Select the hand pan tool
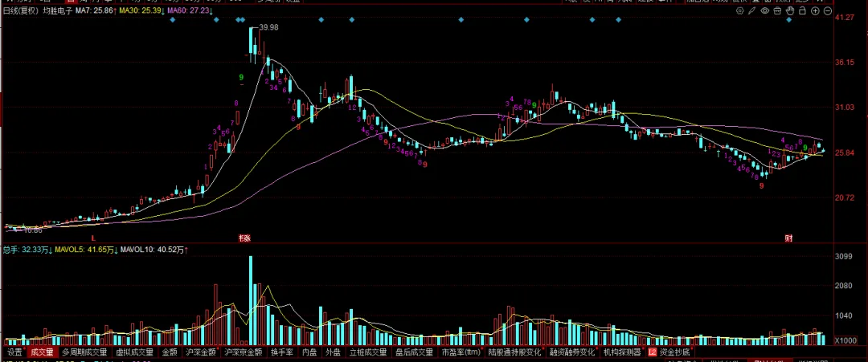The width and height of the screenshot is (868, 362). (x=790, y=10)
